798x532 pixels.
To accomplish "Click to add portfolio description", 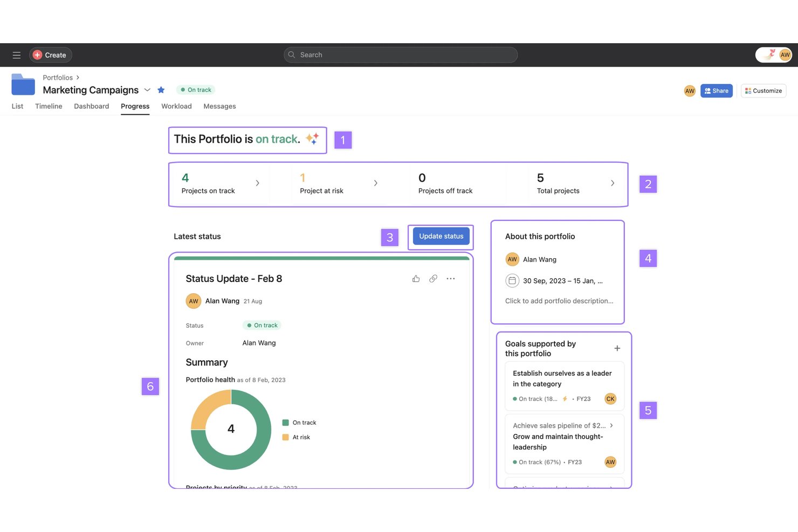I will [x=559, y=301].
